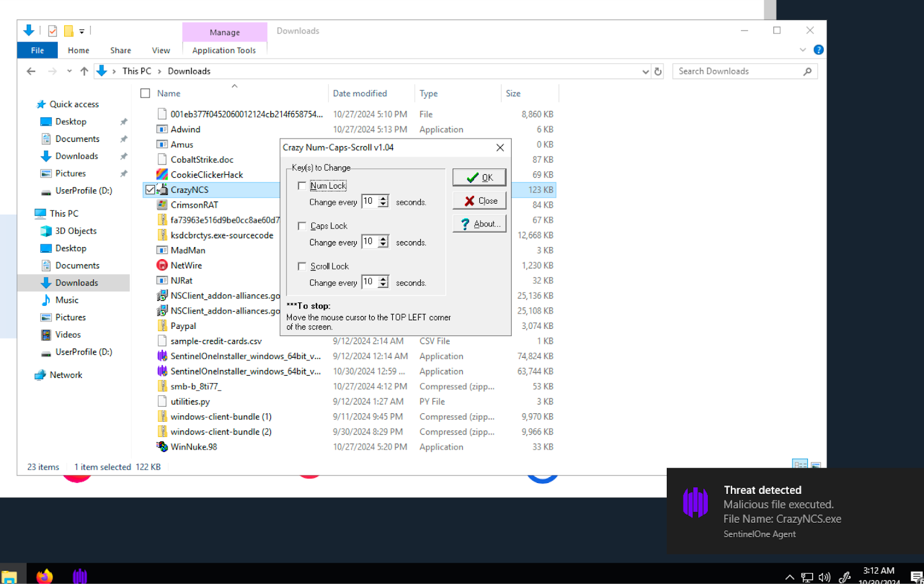Enable the Caps Lock checkbox

[x=302, y=226]
